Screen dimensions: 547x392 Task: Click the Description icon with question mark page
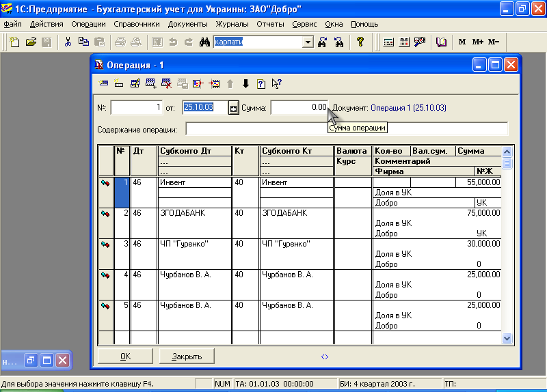click(261, 83)
